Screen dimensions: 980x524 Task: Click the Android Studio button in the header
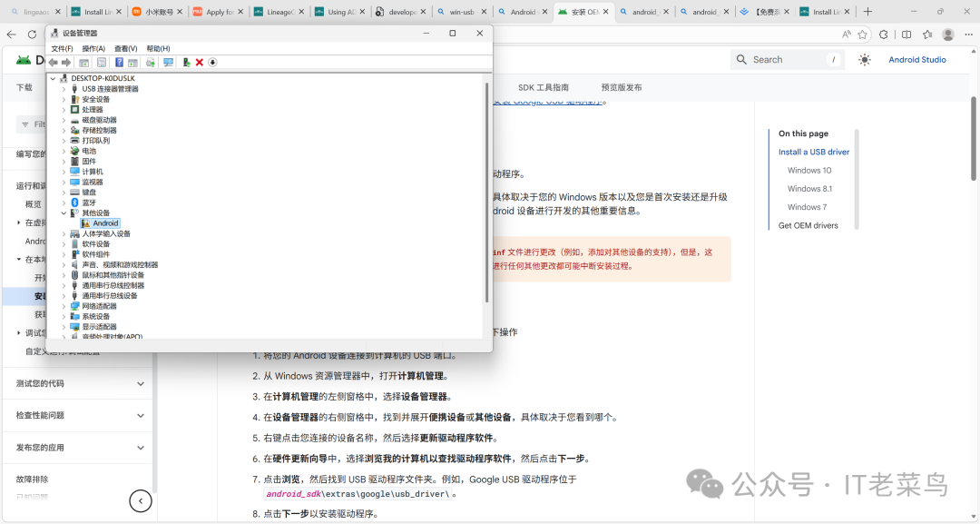[917, 60]
